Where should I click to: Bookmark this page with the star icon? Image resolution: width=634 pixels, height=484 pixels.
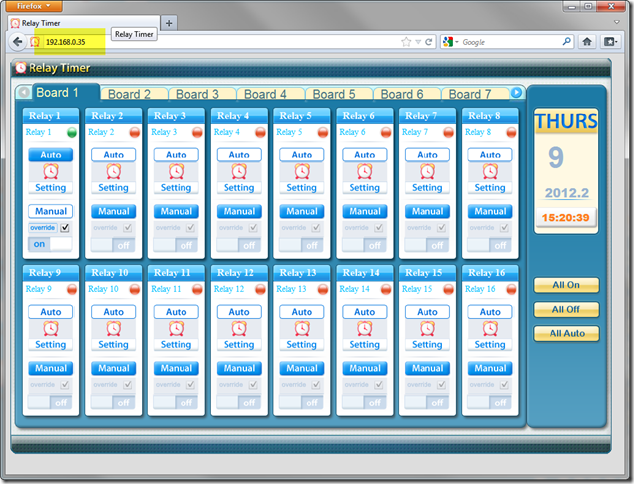click(406, 42)
